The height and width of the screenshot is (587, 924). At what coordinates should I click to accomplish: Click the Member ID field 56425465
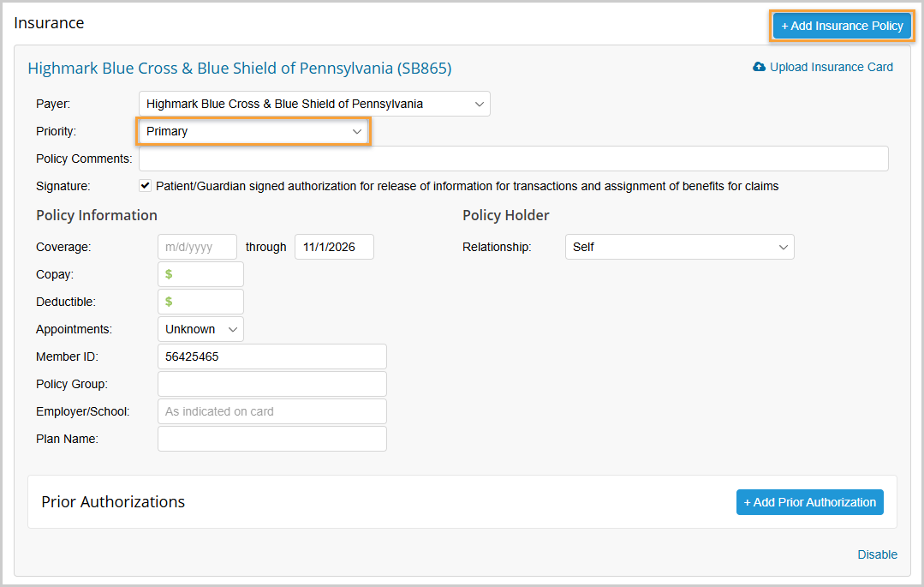click(x=272, y=356)
